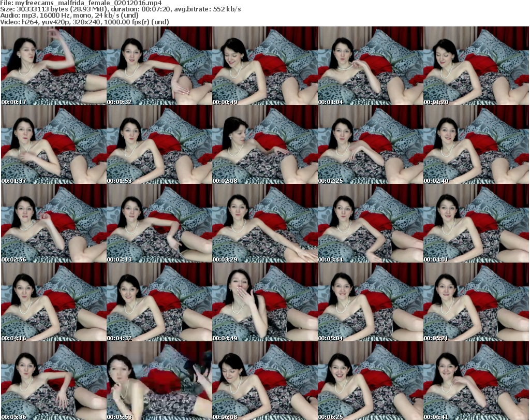The image size is (530, 420).
Task: Select the thumbnail frame stamped 00:03:29
Action: pyautogui.click(x=264, y=223)
